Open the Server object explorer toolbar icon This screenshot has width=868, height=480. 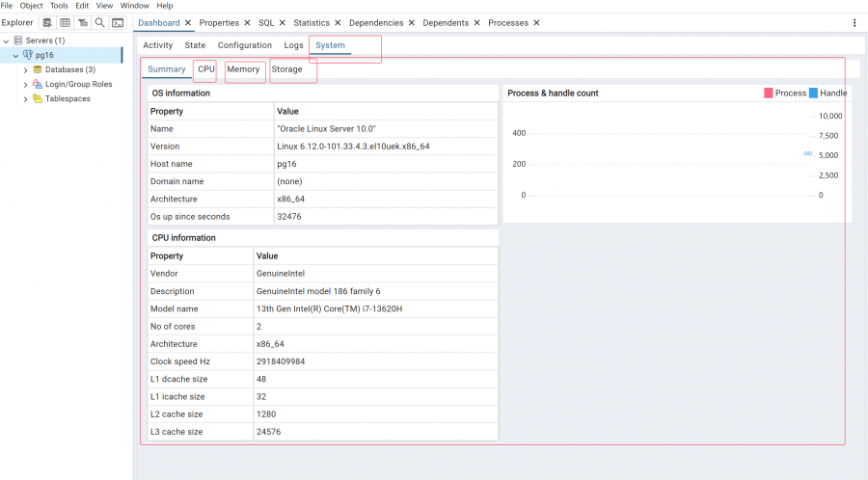tap(47, 23)
